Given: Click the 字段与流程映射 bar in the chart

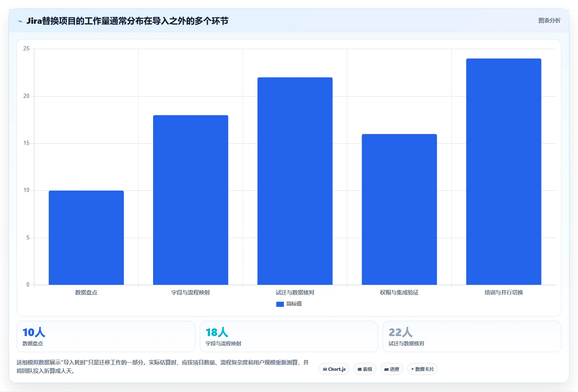Looking at the screenshot, I should point(190,200).
